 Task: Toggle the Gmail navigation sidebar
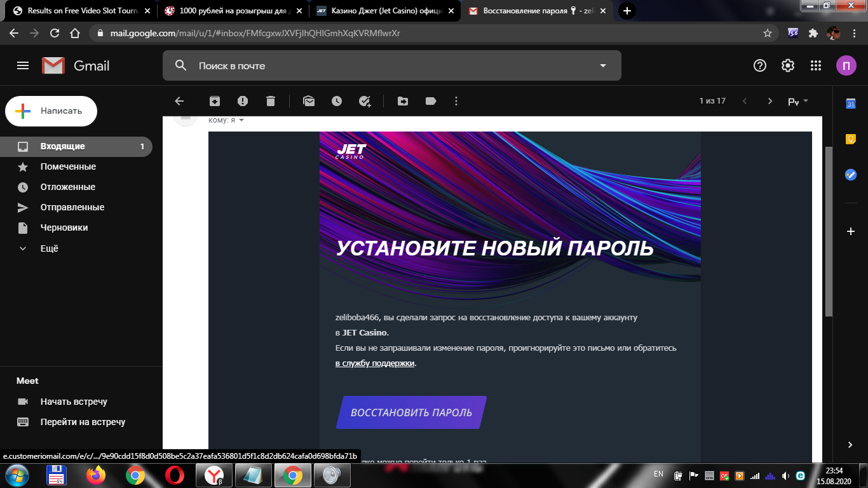[x=22, y=65]
